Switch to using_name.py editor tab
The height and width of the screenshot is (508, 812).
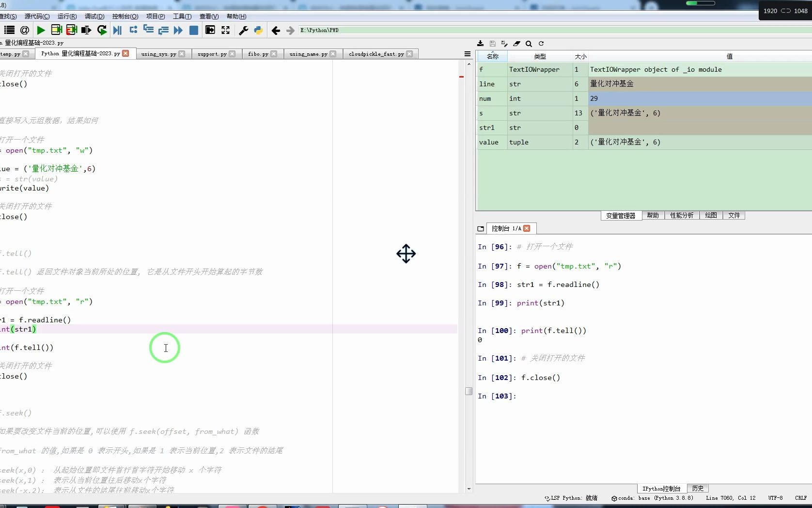tap(308, 54)
